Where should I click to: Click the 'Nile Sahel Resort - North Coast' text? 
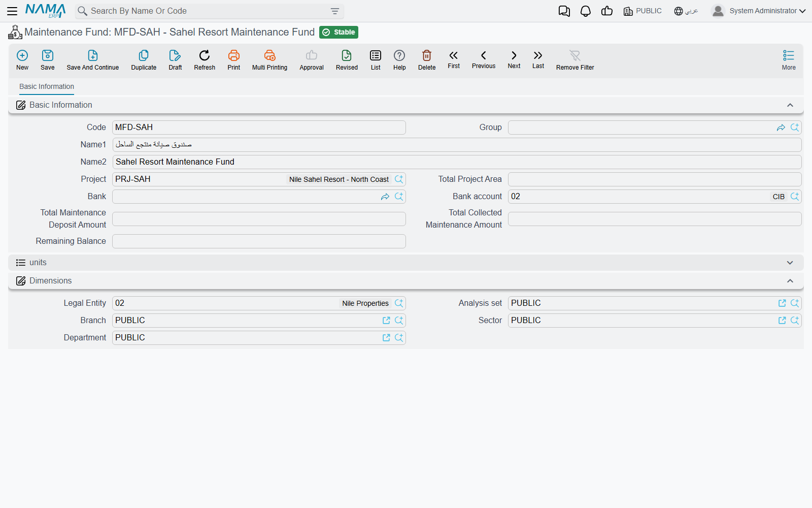(x=339, y=179)
